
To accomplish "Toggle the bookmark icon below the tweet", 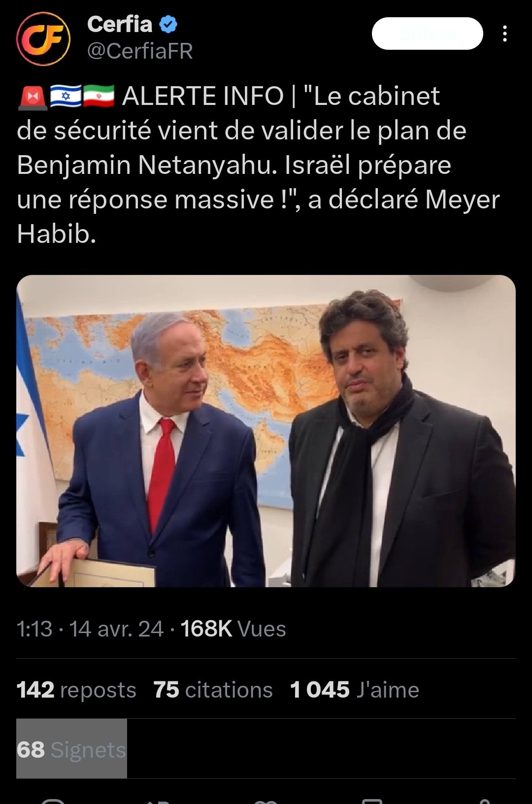I will tap(372, 801).
